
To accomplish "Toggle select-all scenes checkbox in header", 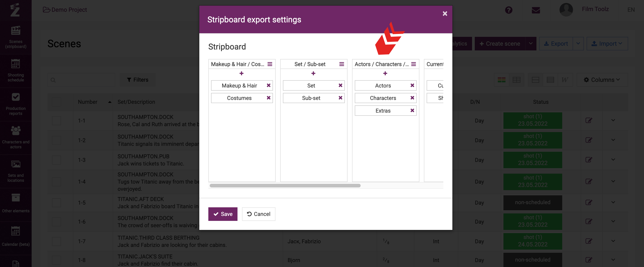I will tap(56, 102).
